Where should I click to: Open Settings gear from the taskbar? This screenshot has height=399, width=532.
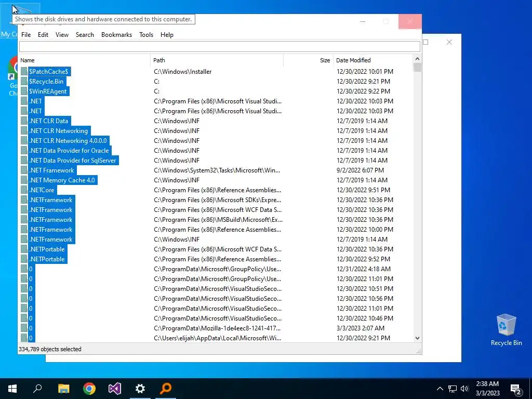(140, 389)
